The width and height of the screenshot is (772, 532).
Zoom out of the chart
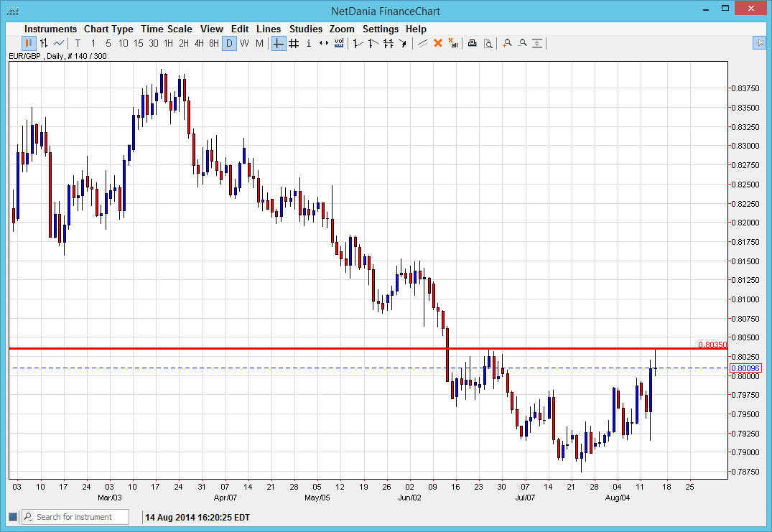[522, 43]
